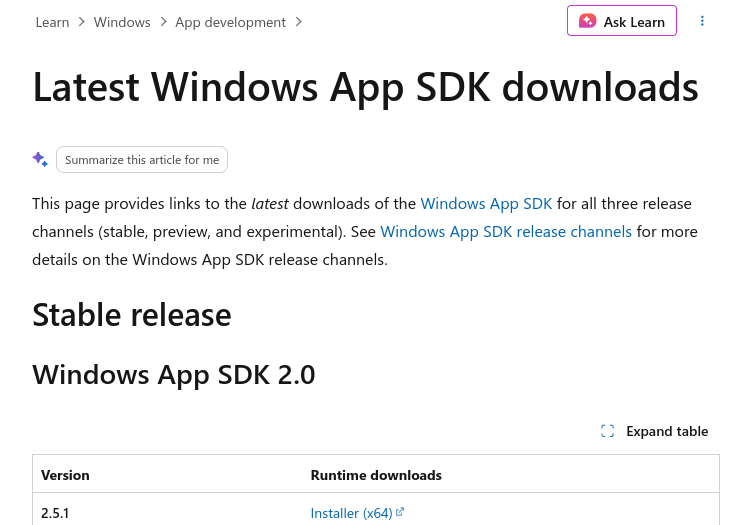The width and height of the screenshot is (745, 525).
Task: Click the Expand table button
Action: [655, 431]
